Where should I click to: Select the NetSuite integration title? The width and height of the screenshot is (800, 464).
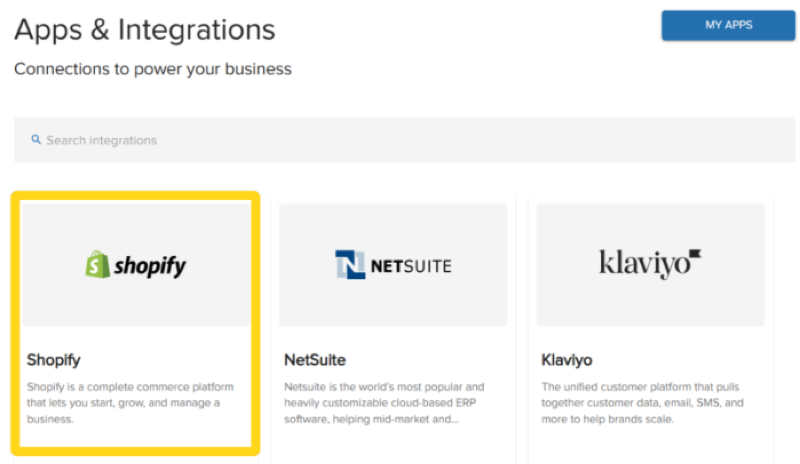click(315, 360)
